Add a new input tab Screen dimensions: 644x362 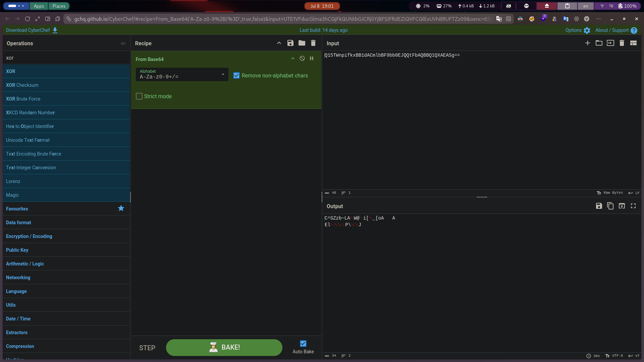[588, 43]
